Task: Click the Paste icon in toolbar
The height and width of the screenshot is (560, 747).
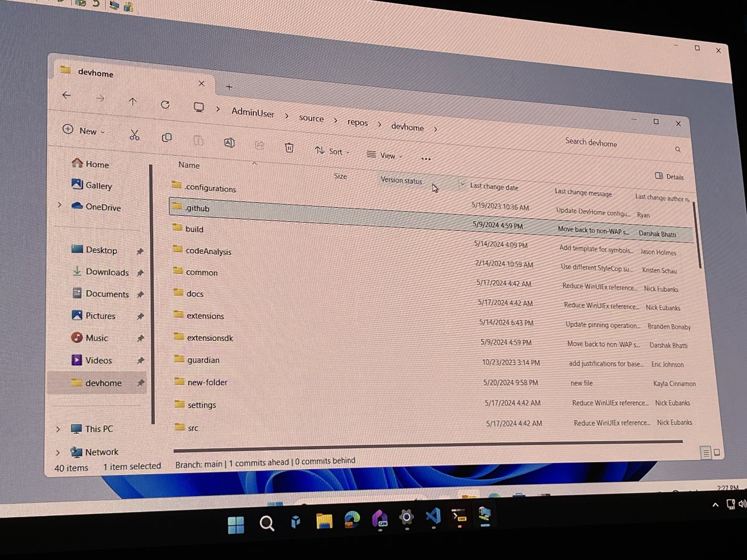Action: (x=198, y=141)
